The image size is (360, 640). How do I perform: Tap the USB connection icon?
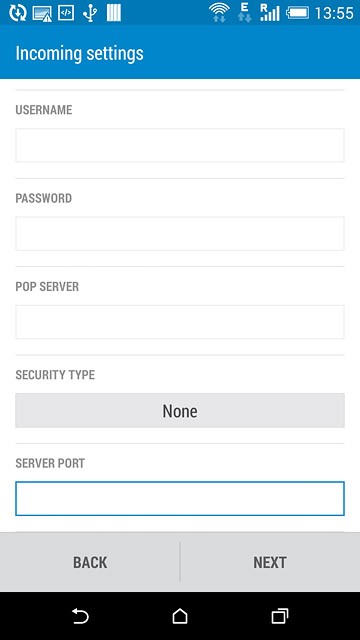pos(90,13)
